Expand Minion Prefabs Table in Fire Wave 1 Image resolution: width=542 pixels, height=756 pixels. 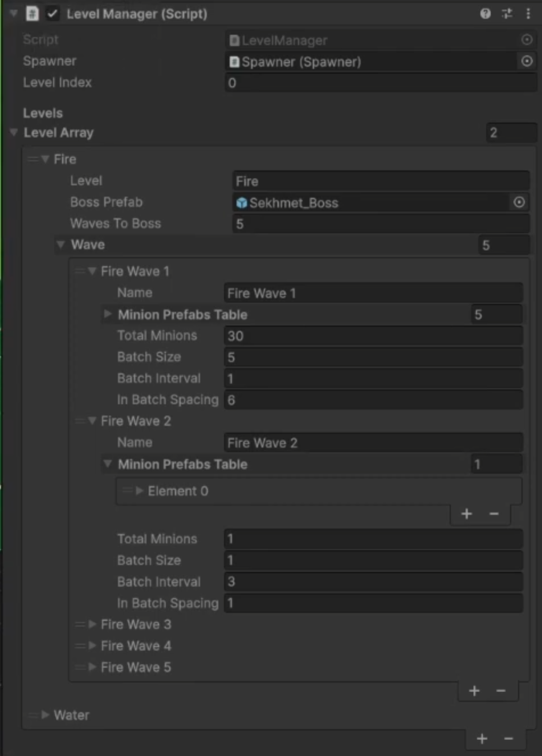(x=107, y=314)
